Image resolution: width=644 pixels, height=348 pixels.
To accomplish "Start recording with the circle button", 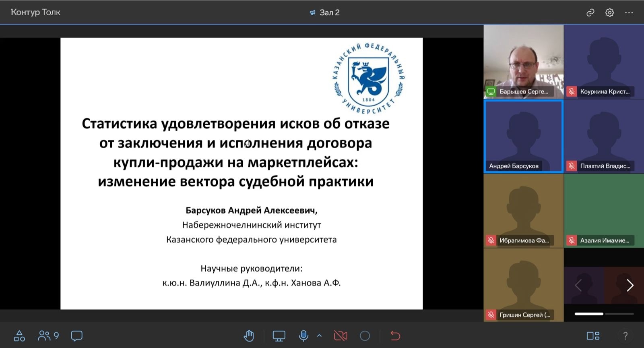I will click(365, 336).
